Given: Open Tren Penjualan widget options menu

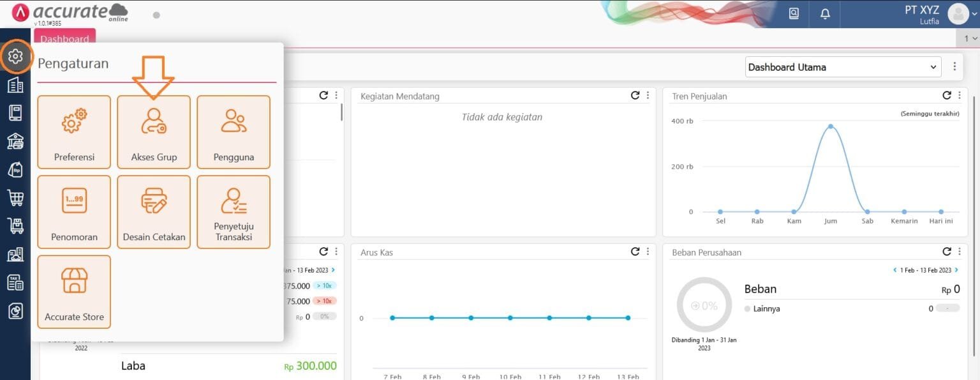Looking at the screenshot, I should 959,96.
